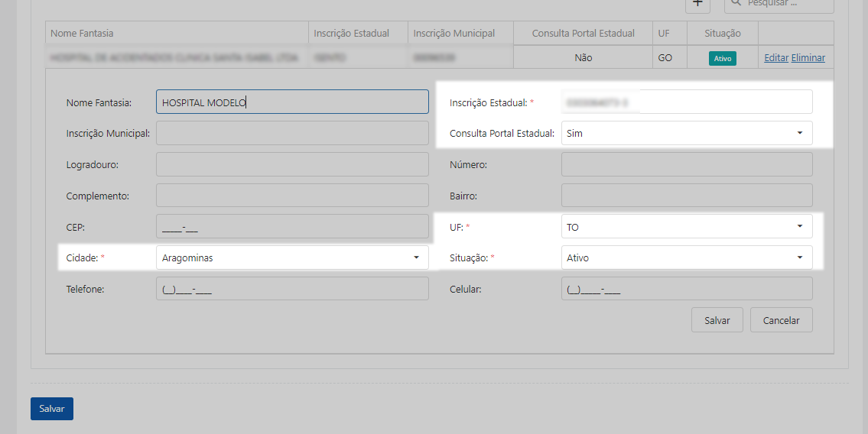Click the plus add-record icon button
The width and height of the screenshot is (868, 434).
pos(697,5)
